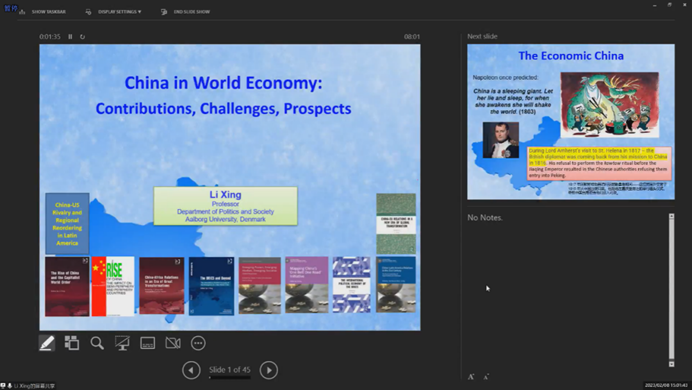Click Show Taskbar
692x390 pixels.
point(43,12)
